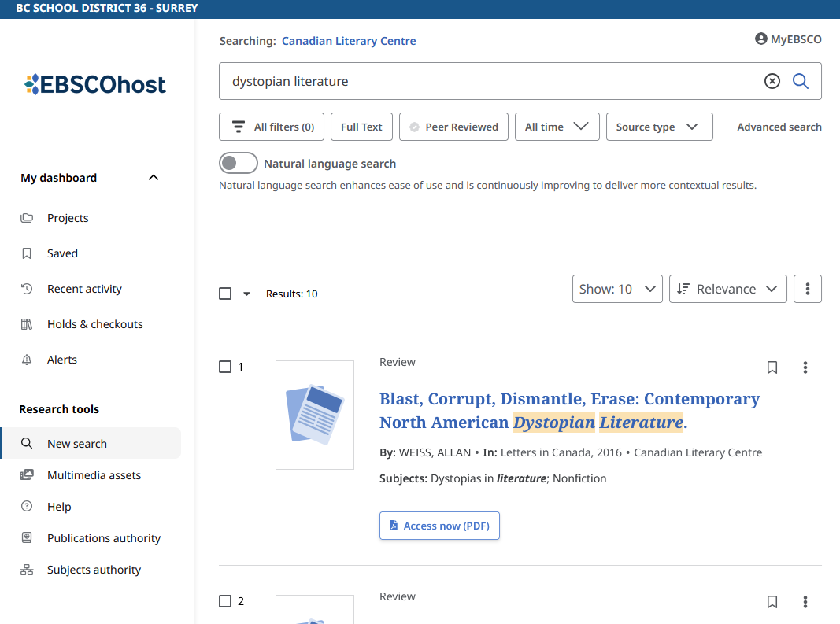Open the Saved items page
This screenshot has height=624, width=840.
pos(62,253)
